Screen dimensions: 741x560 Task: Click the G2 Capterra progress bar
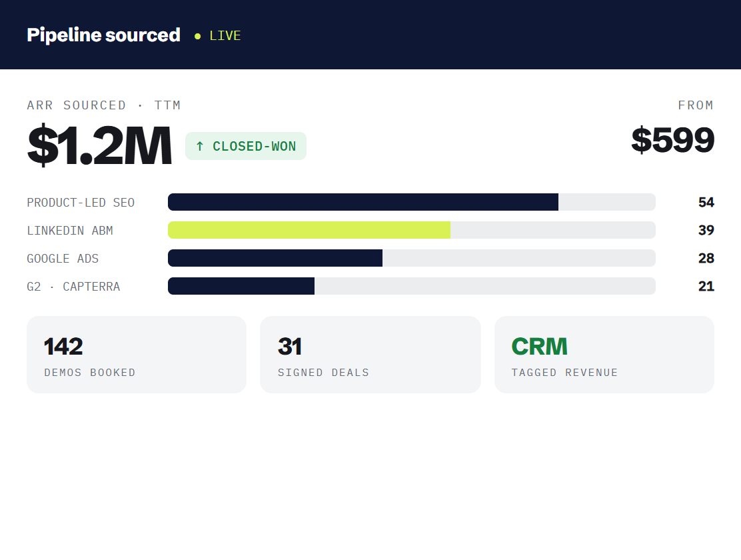coord(412,286)
